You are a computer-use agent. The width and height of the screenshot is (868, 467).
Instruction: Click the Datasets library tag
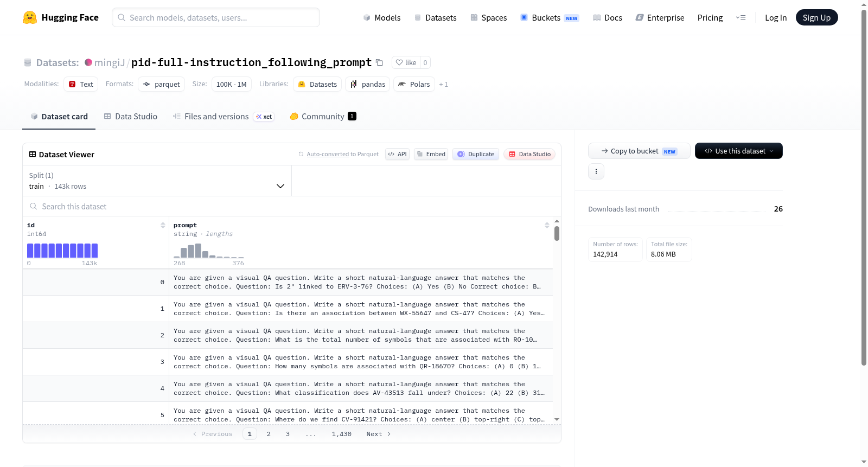[317, 84]
